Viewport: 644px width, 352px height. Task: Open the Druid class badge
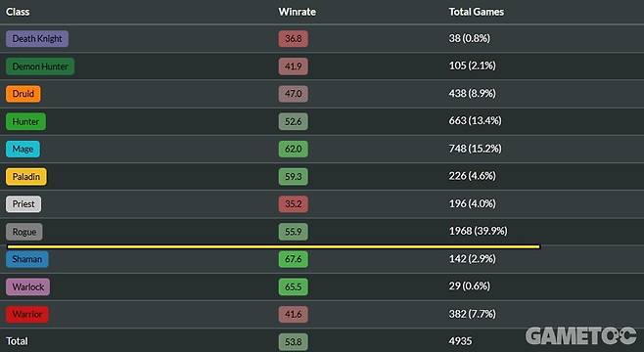pyautogui.click(x=23, y=94)
